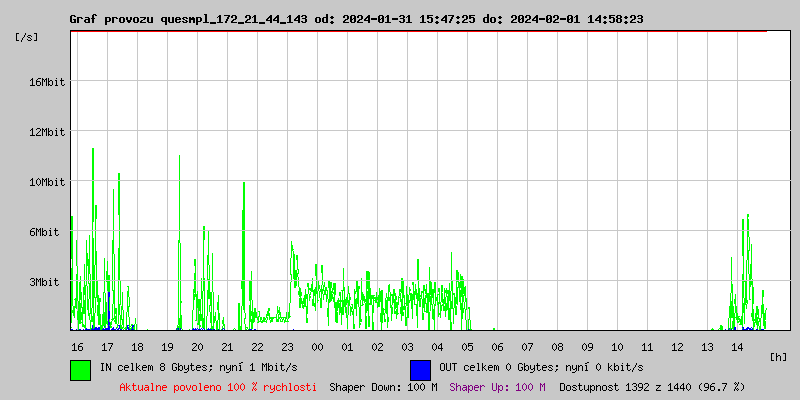Screen dimensions: 800x400
Task: Click the 'Shaper Down: 100 M' label
Action: click(x=383, y=387)
